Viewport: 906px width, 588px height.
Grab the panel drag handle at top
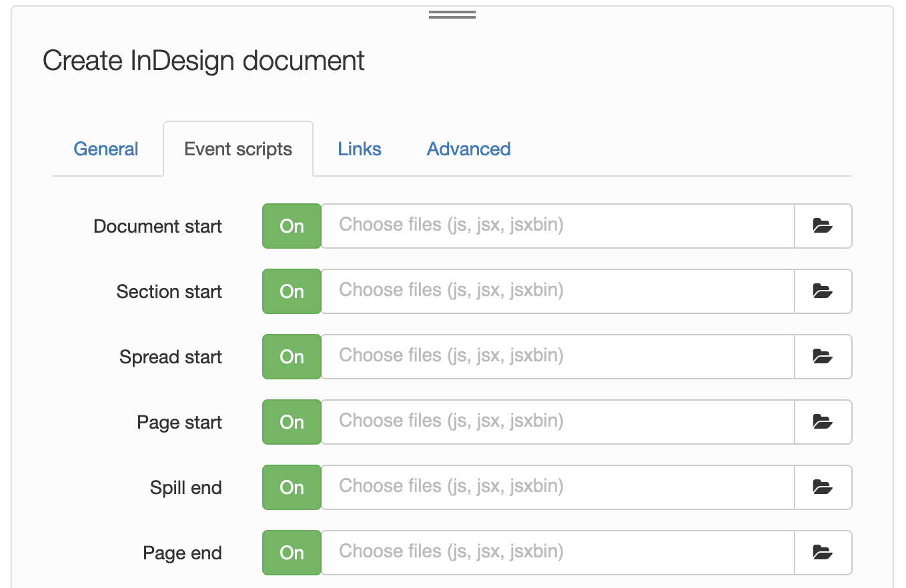(452, 15)
